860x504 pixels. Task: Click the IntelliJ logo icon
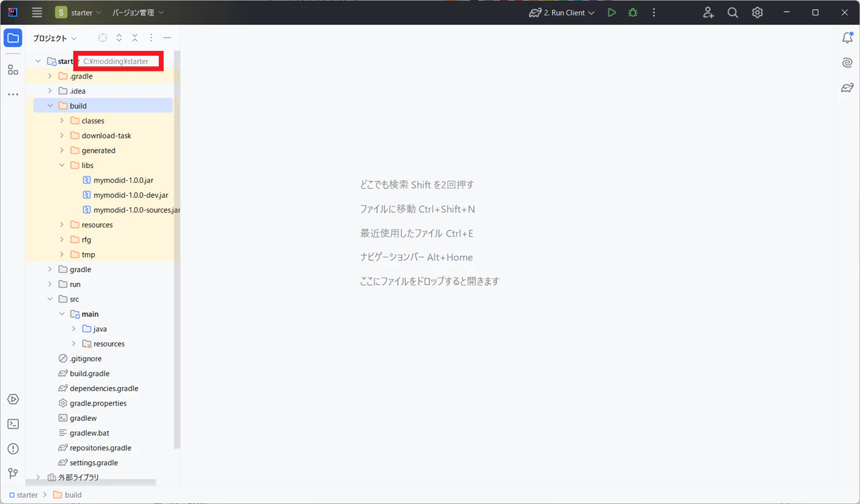pyautogui.click(x=12, y=12)
